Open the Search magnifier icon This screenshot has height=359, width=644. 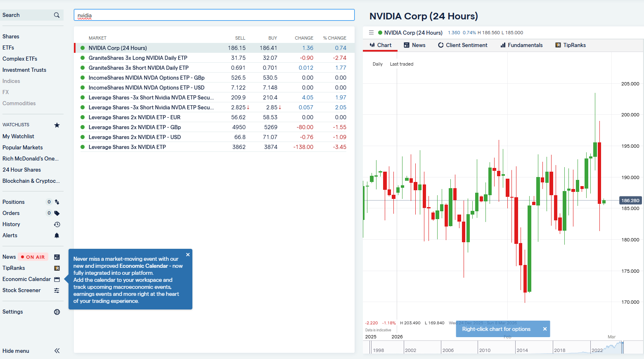click(57, 15)
